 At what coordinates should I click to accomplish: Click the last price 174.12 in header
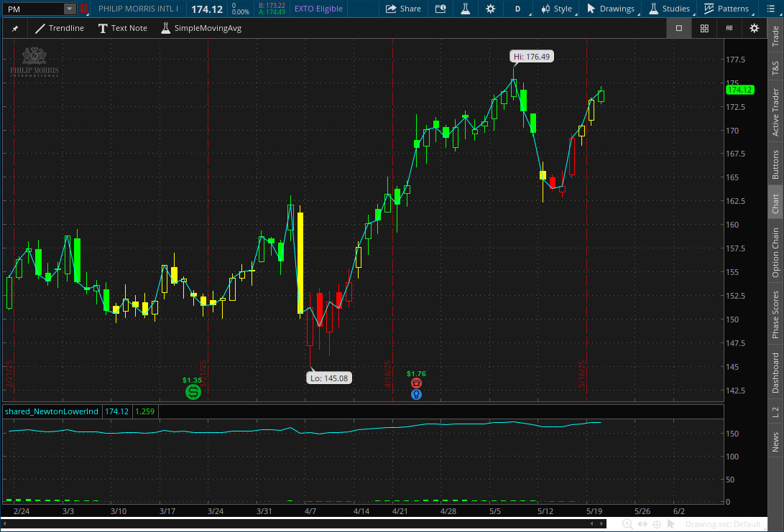(x=207, y=9)
